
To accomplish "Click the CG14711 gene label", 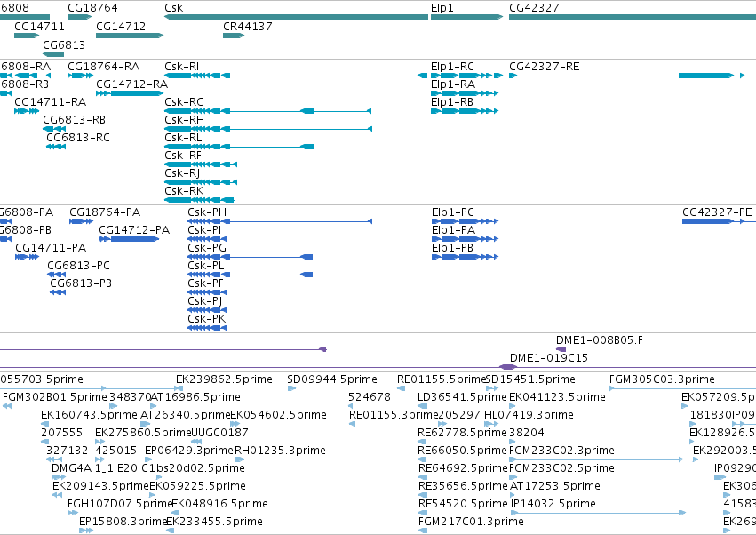I will (39, 26).
